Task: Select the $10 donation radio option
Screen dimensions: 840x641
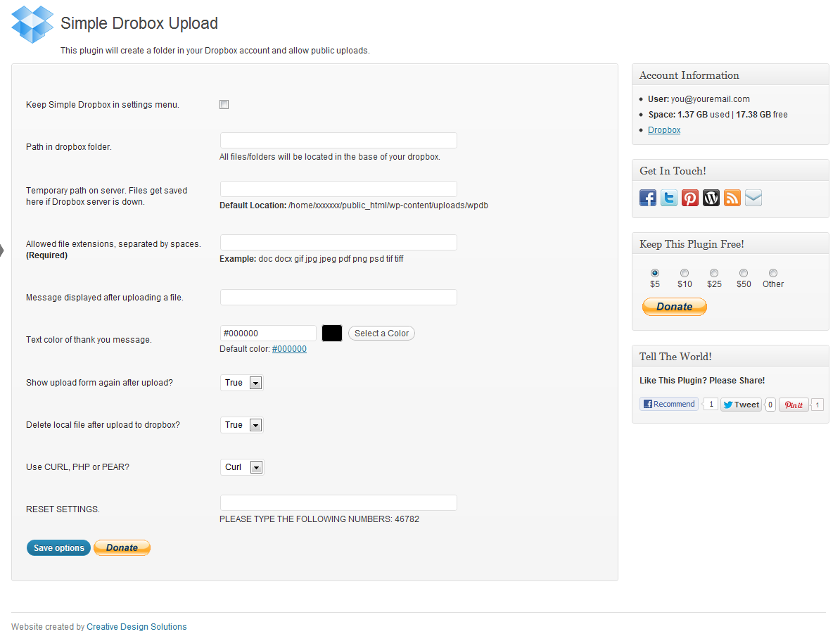Action: [685, 273]
